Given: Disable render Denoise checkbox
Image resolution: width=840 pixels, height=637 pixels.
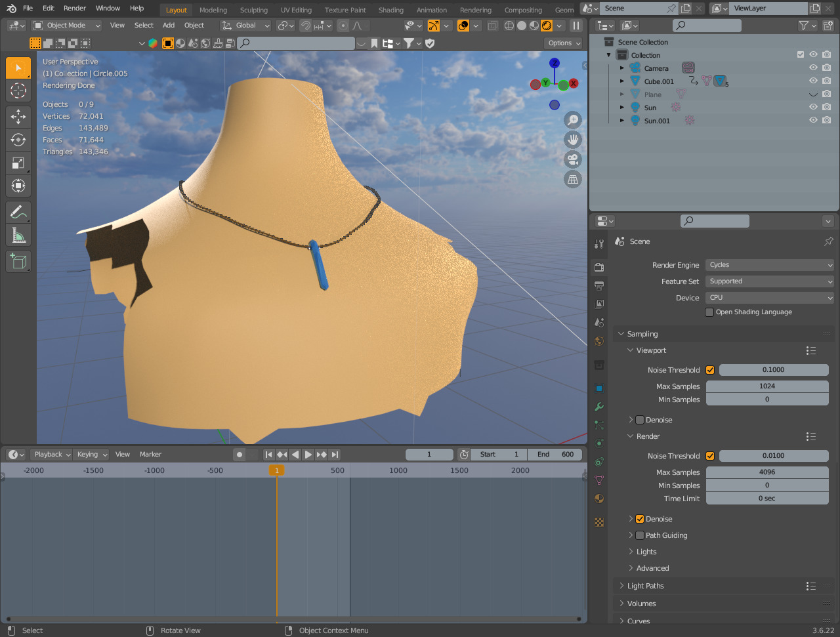Looking at the screenshot, I should click(x=640, y=519).
